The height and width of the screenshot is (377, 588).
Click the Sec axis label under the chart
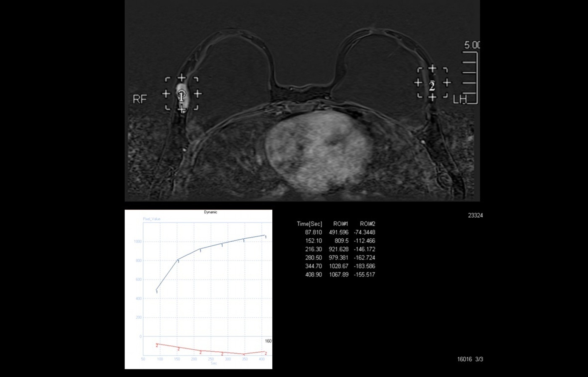(x=214, y=363)
